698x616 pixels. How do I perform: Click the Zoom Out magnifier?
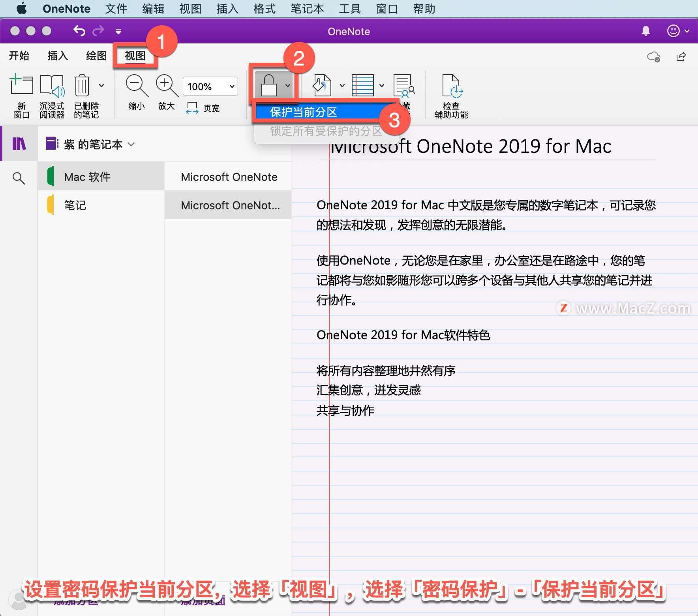[137, 92]
